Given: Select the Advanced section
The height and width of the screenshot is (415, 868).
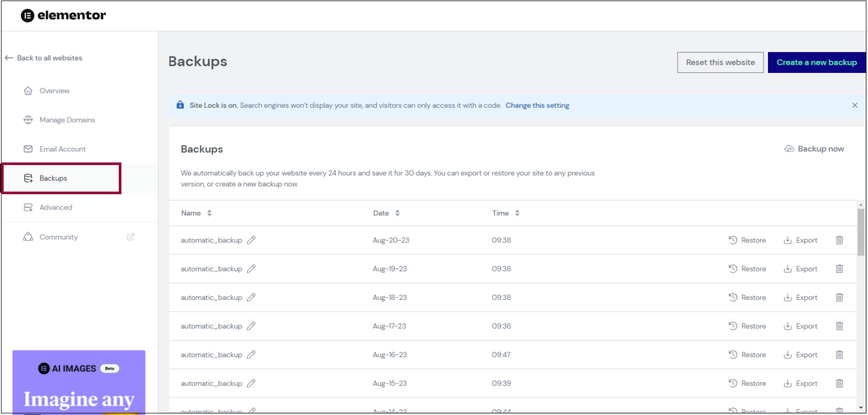Looking at the screenshot, I should point(55,207).
